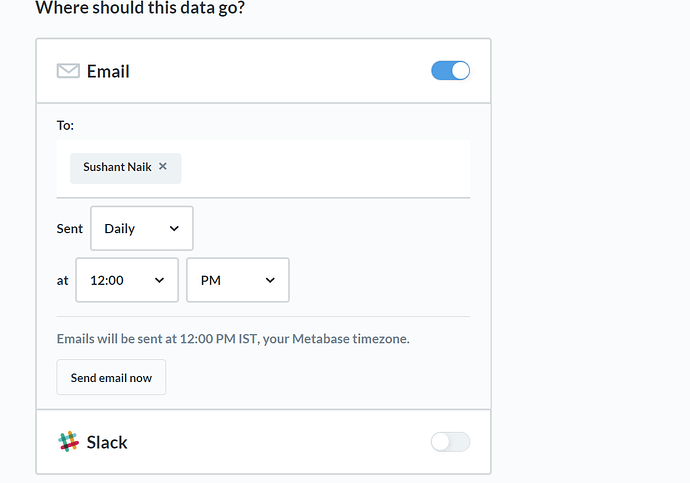The width and height of the screenshot is (690, 483).
Task: Click the chevron arrow in the Daily box
Action: [x=174, y=228]
